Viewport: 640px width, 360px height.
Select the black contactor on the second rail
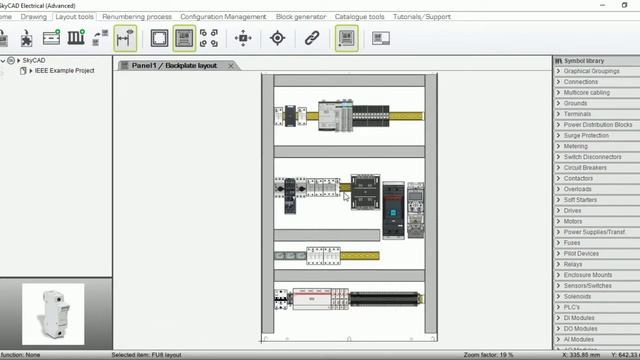pos(365,192)
